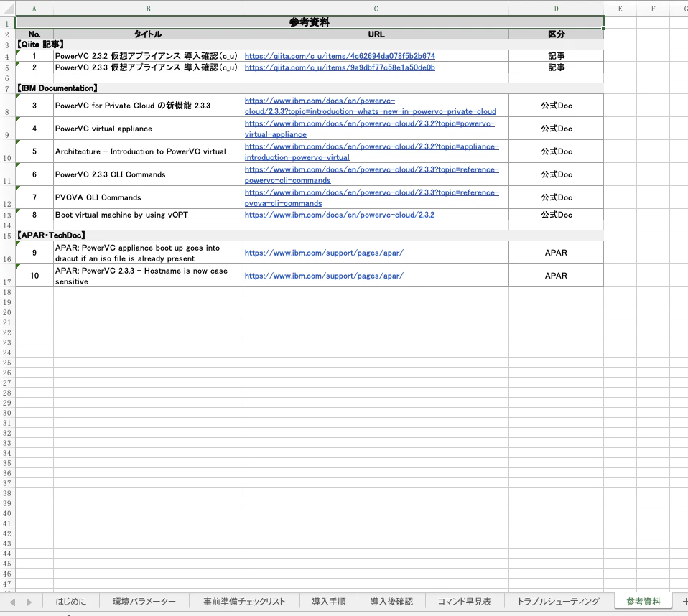The height and width of the screenshot is (616, 688).
Task: Click number 10 cell in column A
Action: click(x=34, y=276)
